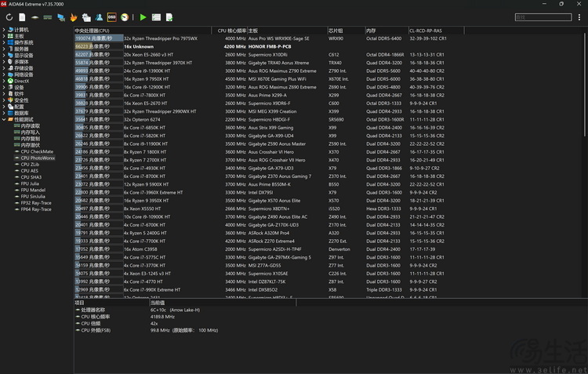Click the stacked windows toolbar icon
This screenshot has height=374, width=588.
(86, 17)
